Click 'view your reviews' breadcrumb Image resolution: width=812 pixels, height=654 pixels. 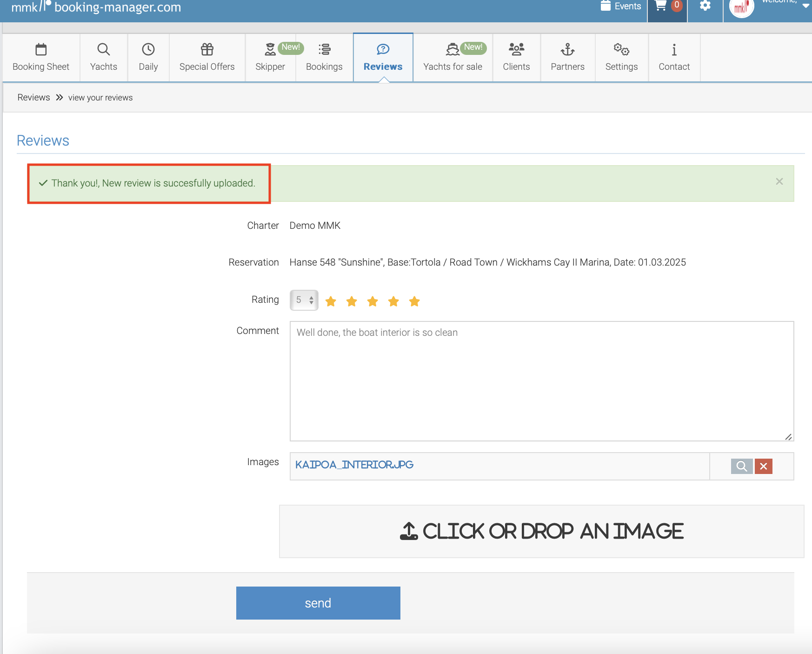(100, 98)
